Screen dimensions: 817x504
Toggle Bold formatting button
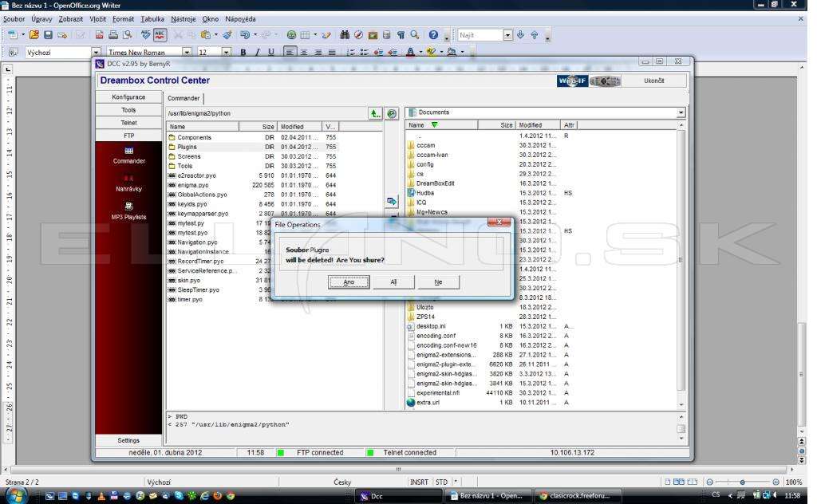point(243,52)
